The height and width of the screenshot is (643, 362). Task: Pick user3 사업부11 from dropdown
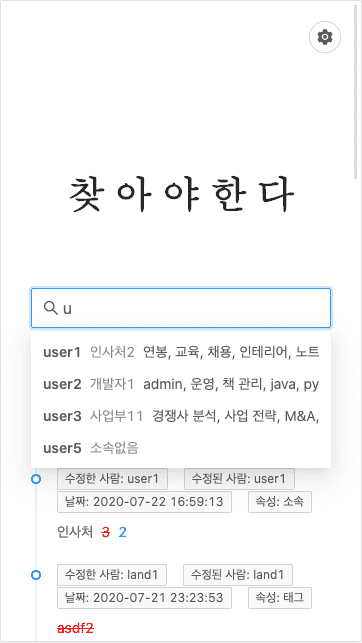point(181,416)
